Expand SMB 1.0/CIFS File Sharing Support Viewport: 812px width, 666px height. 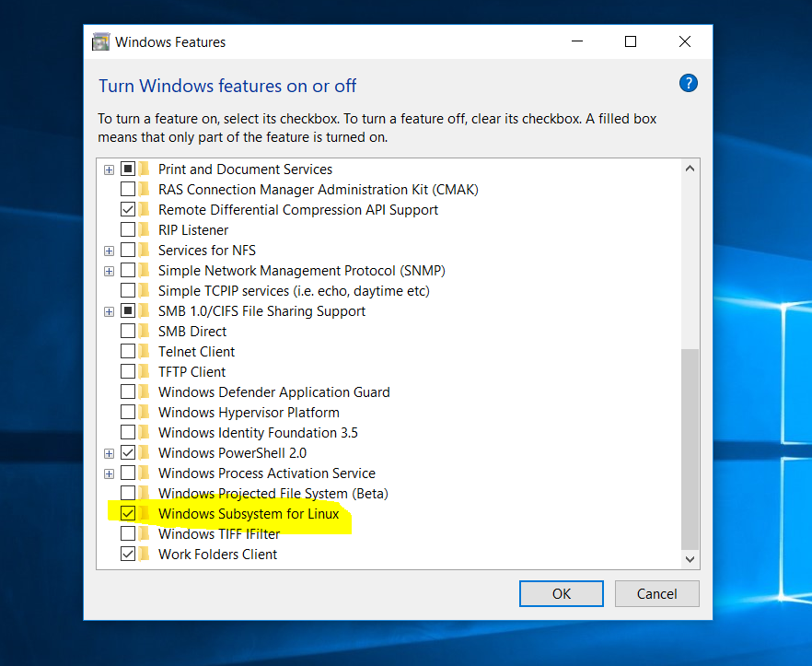(x=109, y=310)
